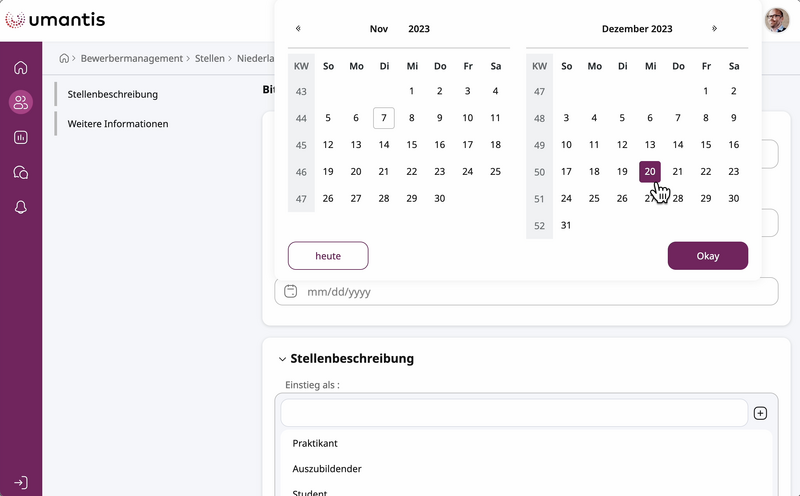
Task: Open notifications bell icon
Action: 21,207
